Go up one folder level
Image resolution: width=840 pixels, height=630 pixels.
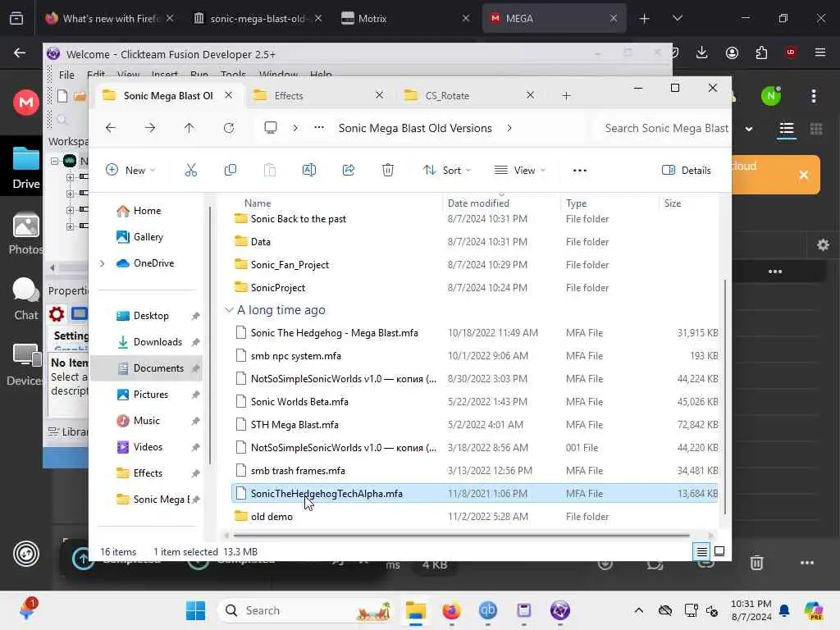(x=189, y=128)
